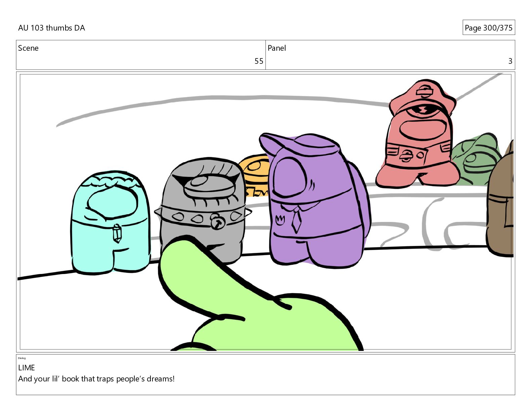Viewport: 532px width, 411px height.
Task: Click the 'Panel' label
Action: [x=277, y=48]
